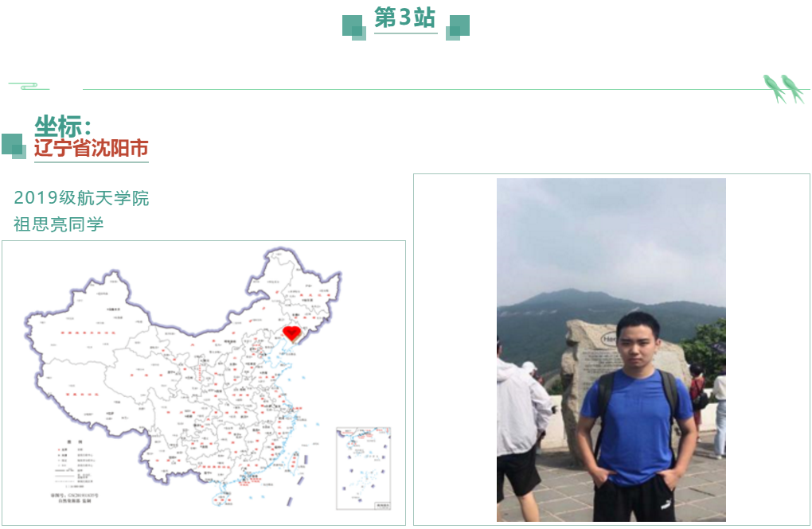The image size is (812, 529).
Task: Click green square icon beside 坐标
Action: 14,146
